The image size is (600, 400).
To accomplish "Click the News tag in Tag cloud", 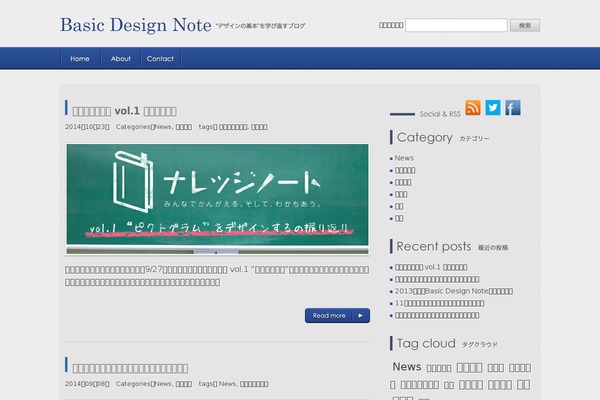I will tap(407, 367).
